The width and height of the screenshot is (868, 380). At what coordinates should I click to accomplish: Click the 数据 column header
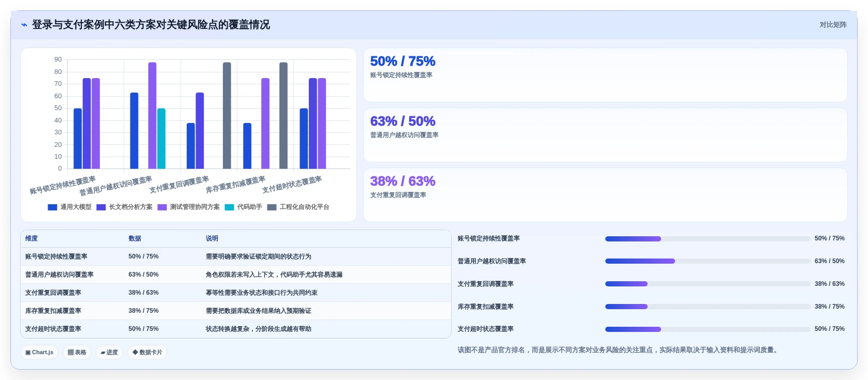click(134, 238)
